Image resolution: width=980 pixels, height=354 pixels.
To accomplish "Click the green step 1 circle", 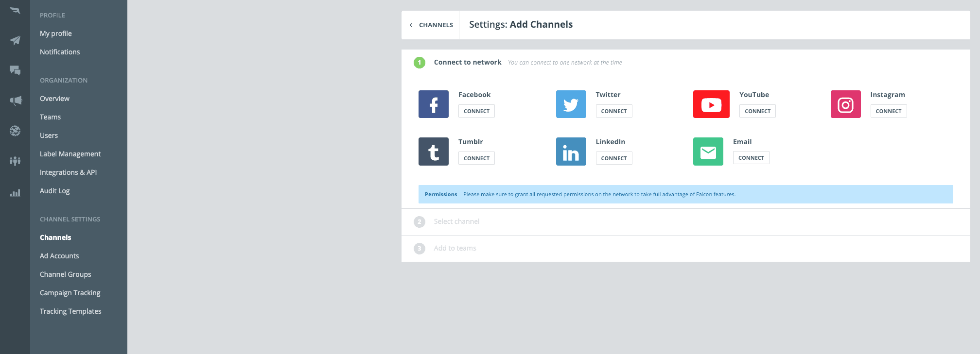I will pos(420,63).
